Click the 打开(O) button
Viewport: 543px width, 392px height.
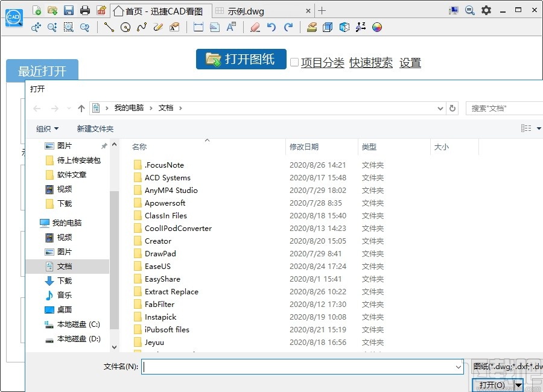coord(492,385)
